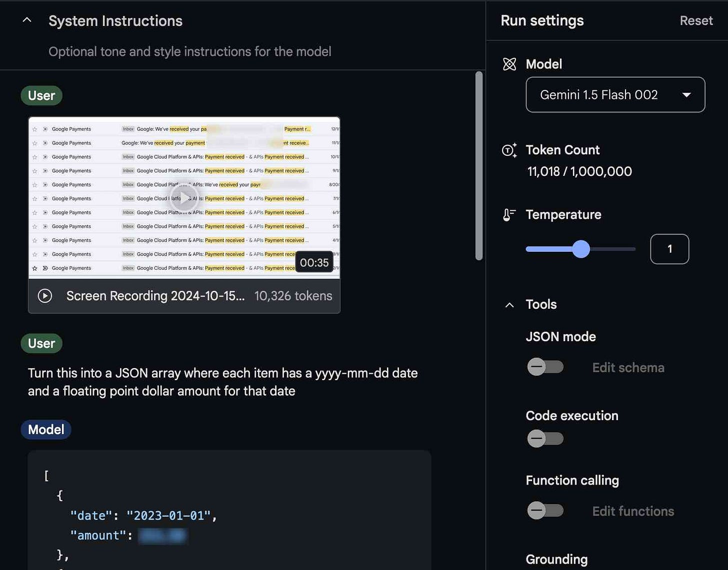This screenshot has height=570, width=728.
Task: Click the temperature value box showing 1
Action: 669,249
